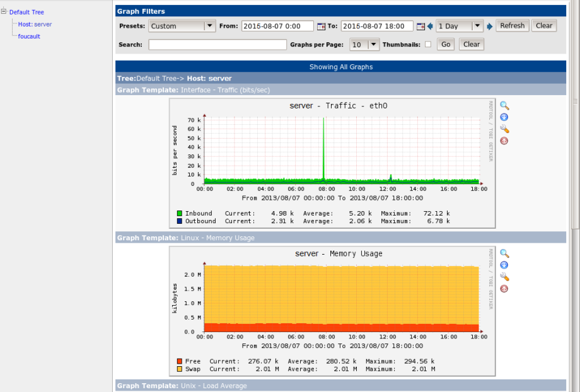Click the blue Outbound legend swatch
The image size is (580, 392).
click(x=180, y=221)
